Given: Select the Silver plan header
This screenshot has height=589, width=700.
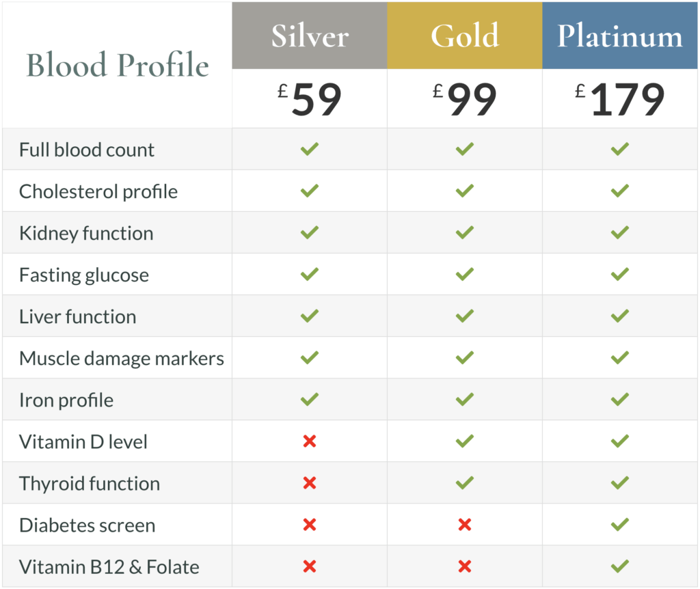Looking at the screenshot, I should [310, 36].
